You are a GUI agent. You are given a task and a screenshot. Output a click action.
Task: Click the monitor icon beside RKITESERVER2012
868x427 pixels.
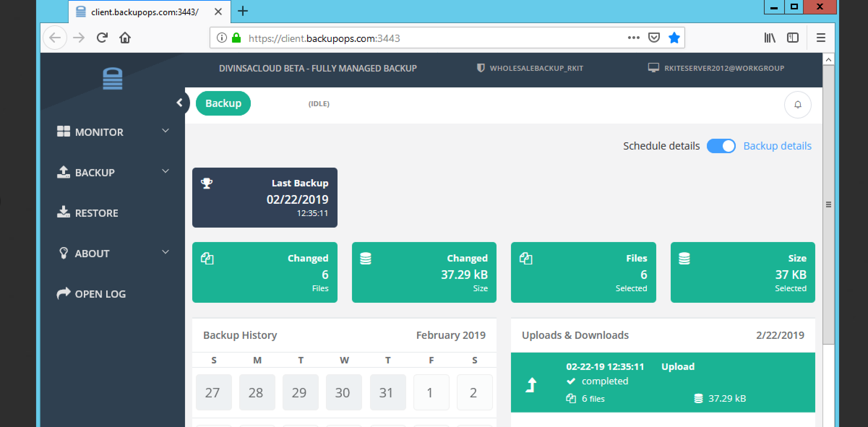(x=653, y=68)
